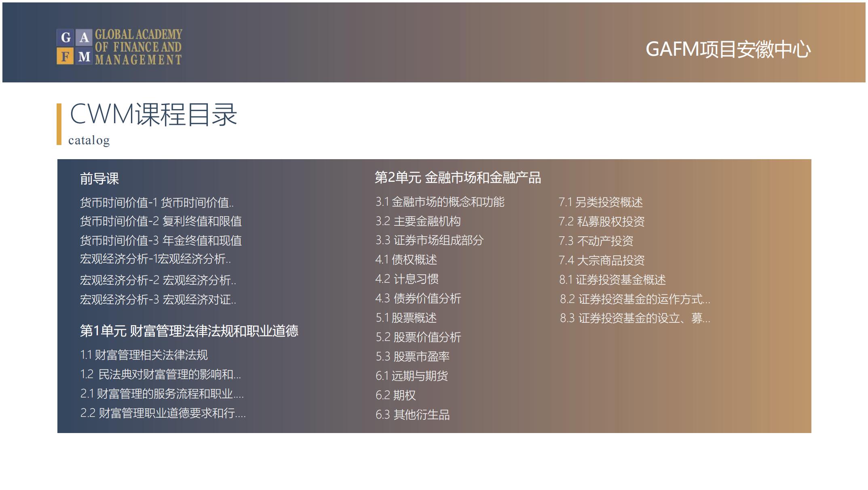868x490 pixels.
Task: Open 1.1 财富管理相关法律法规
Action: pos(144,355)
